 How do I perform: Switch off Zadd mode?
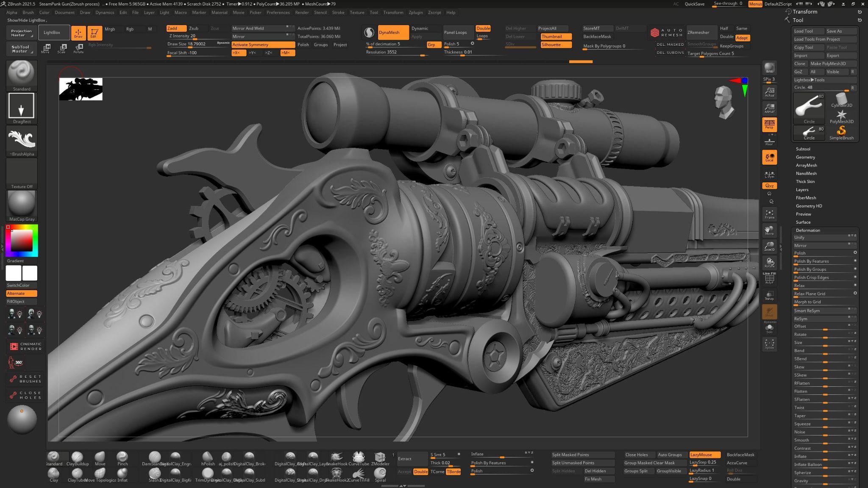[176, 28]
